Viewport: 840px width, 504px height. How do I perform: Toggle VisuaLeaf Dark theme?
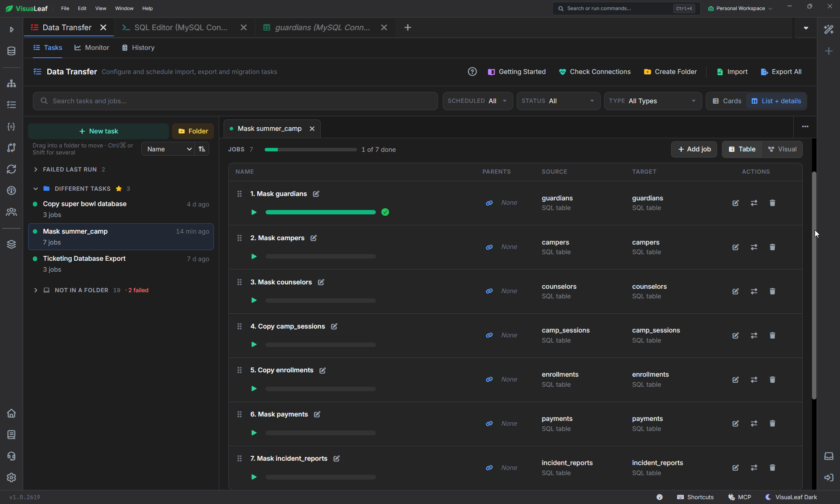pyautogui.click(x=791, y=497)
